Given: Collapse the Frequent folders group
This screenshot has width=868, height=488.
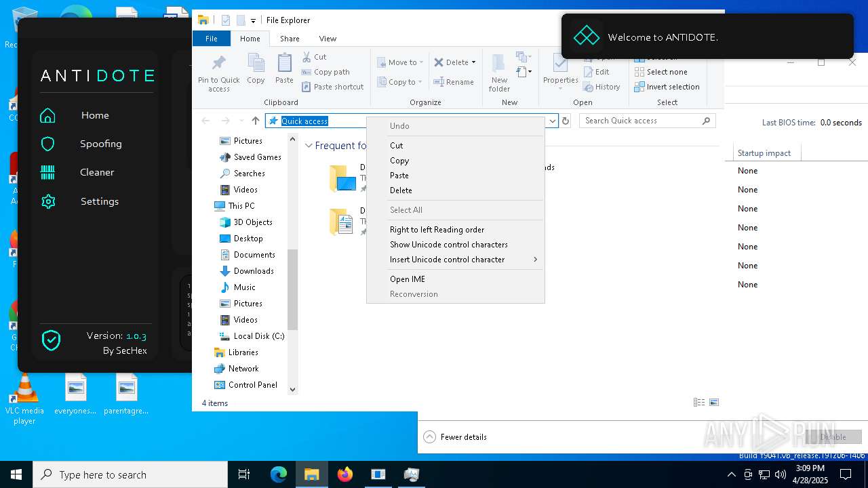Looking at the screenshot, I should click(x=309, y=146).
